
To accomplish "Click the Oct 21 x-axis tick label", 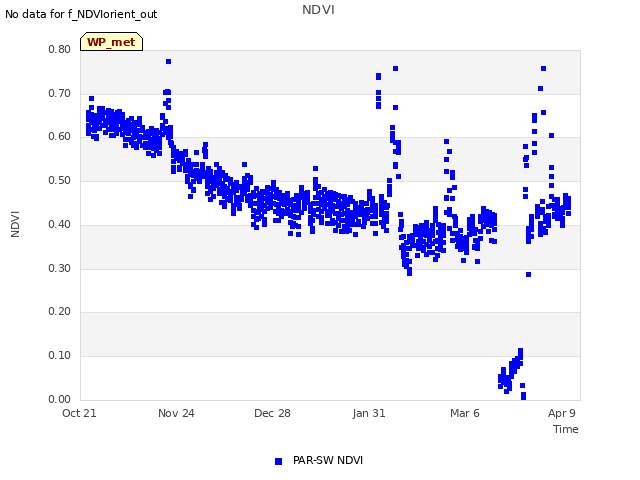I will (79, 413).
